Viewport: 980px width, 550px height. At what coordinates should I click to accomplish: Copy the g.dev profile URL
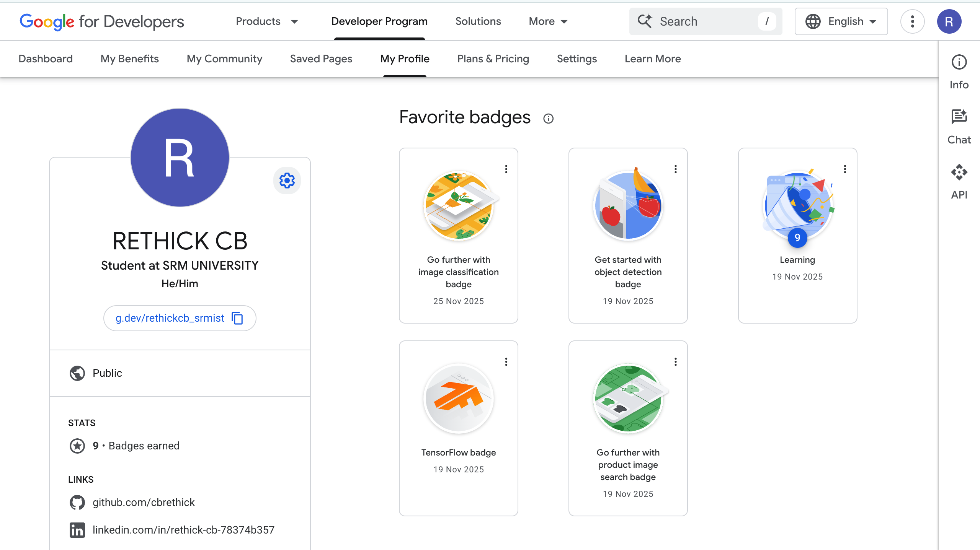click(x=237, y=318)
